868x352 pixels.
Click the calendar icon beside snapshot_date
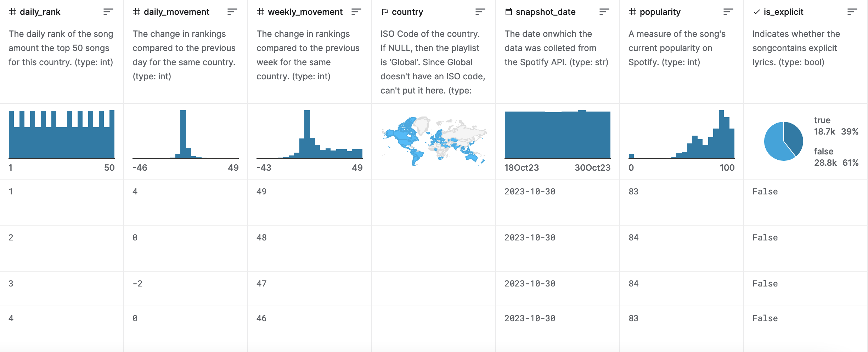tap(508, 12)
